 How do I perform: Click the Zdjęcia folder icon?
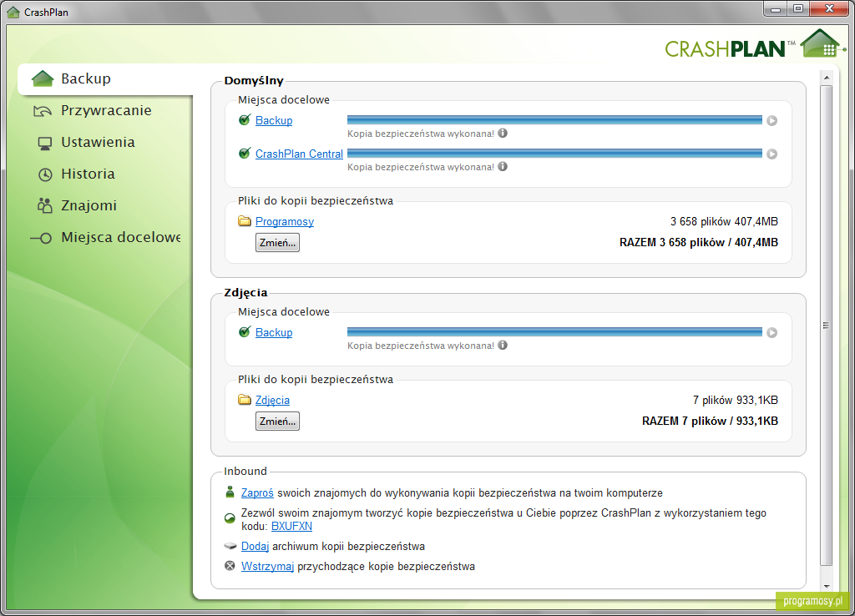[245, 400]
